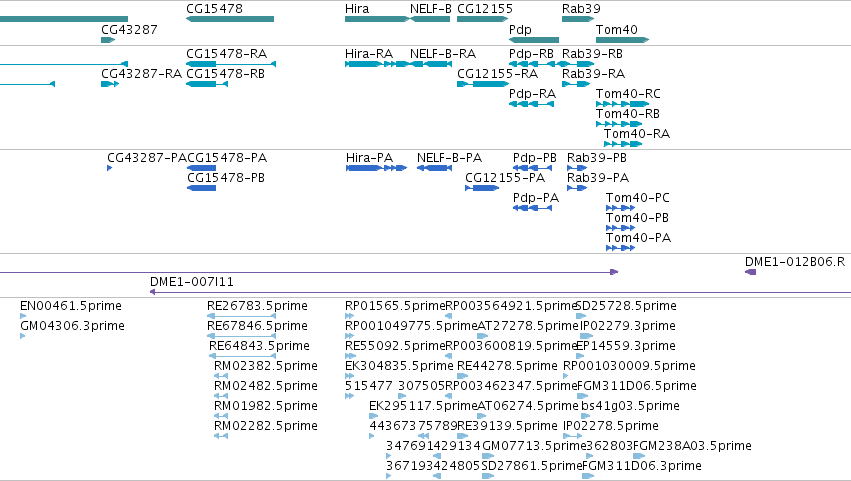
Task: Click the teal Tom40 gene arrow glyph
Action: coord(623,40)
